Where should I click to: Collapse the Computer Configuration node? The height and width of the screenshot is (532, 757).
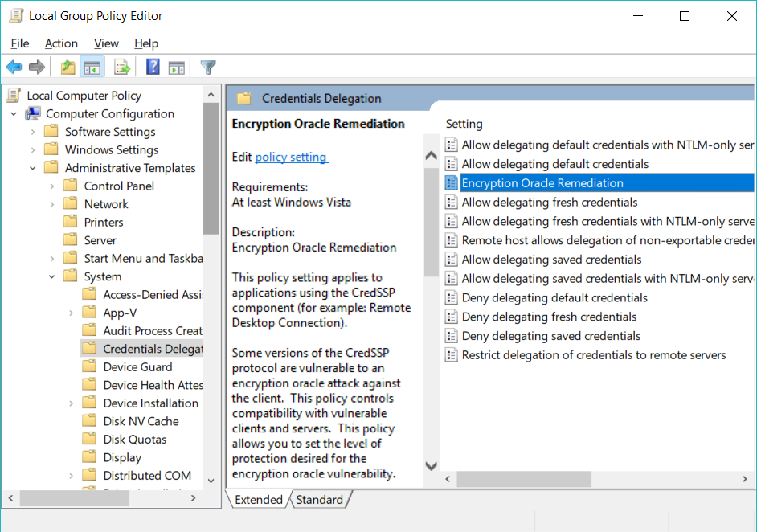14,114
